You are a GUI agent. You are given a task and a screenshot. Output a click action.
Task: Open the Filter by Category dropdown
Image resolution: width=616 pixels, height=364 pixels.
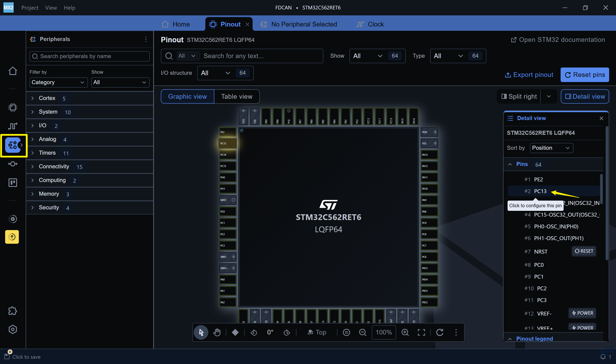click(x=58, y=82)
